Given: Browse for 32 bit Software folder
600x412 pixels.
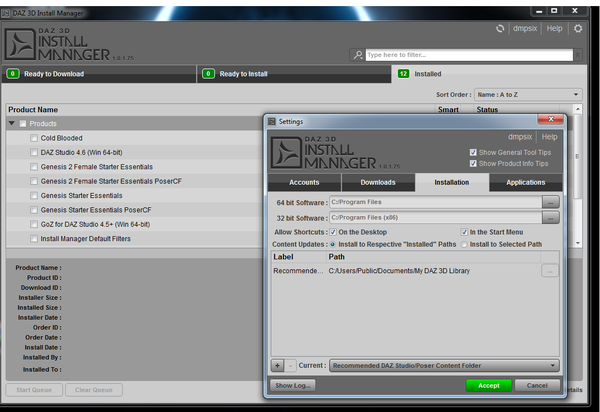Looking at the screenshot, I should (550, 218).
